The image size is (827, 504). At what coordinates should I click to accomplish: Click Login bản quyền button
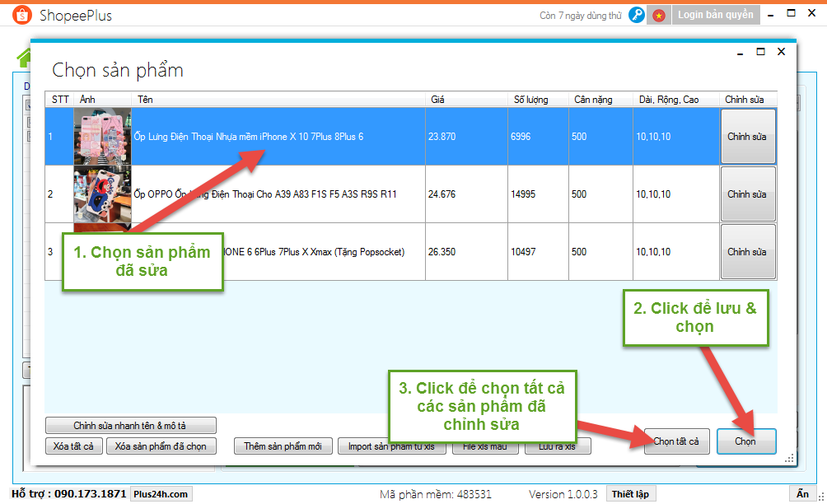point(715,15)
